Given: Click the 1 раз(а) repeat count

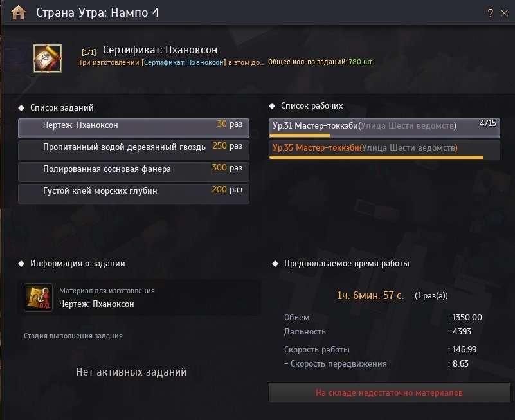Looking at the screenshot, I should (x=431, y=296).
